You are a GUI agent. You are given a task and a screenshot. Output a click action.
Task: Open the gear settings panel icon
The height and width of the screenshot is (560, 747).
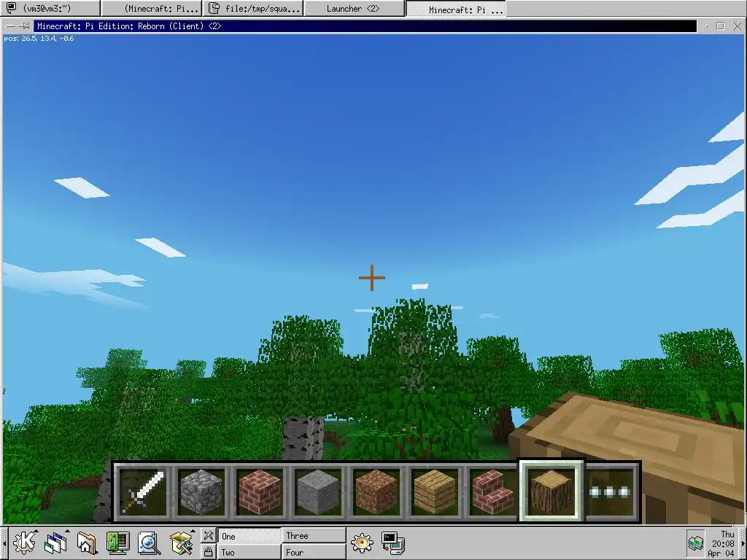362,542
